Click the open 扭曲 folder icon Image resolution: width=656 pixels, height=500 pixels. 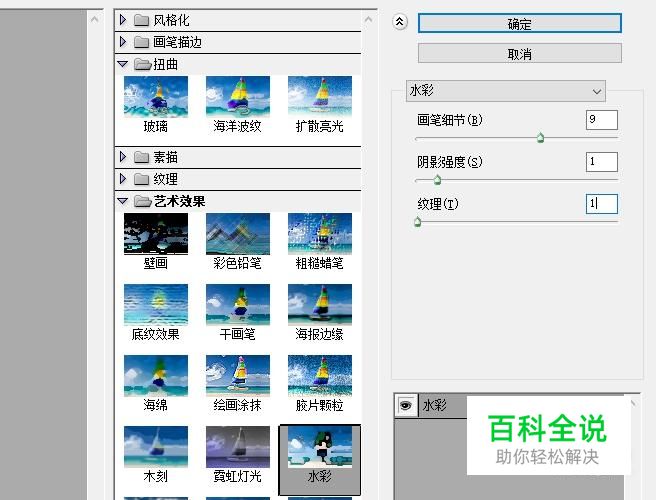tap(143, 64)
